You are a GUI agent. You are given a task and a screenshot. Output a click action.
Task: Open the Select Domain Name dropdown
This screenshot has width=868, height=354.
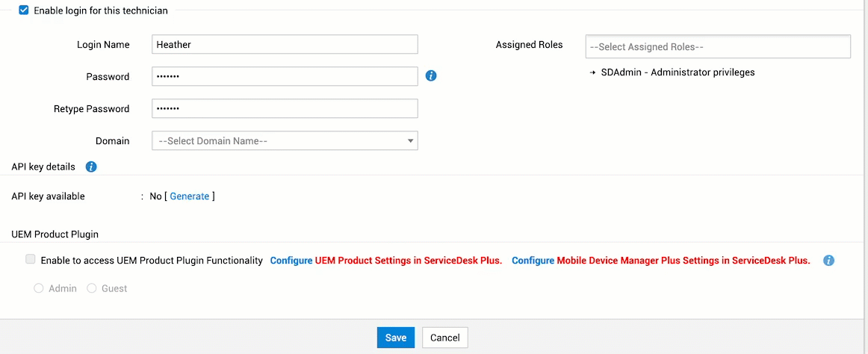[284, 140]
